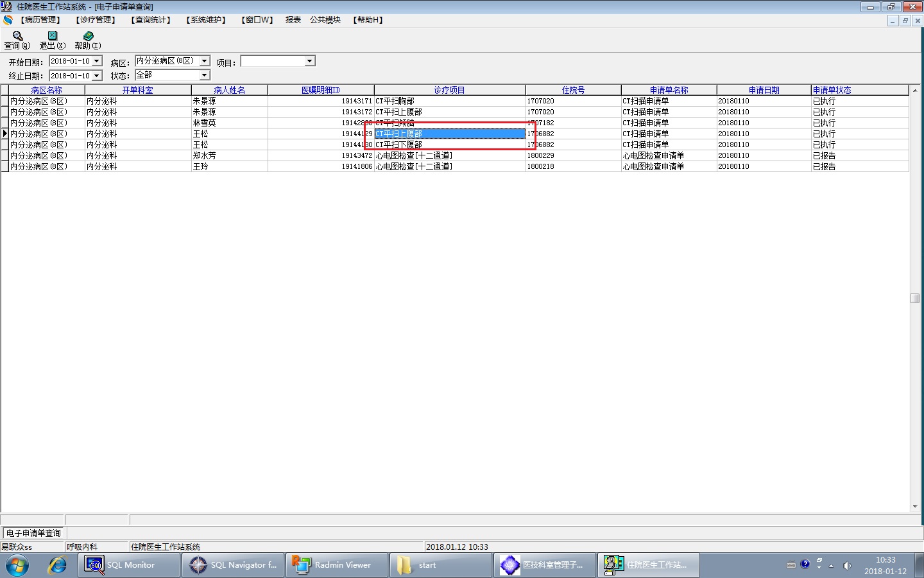Sort by 医嘱明细ID column header

click(321, 90)
